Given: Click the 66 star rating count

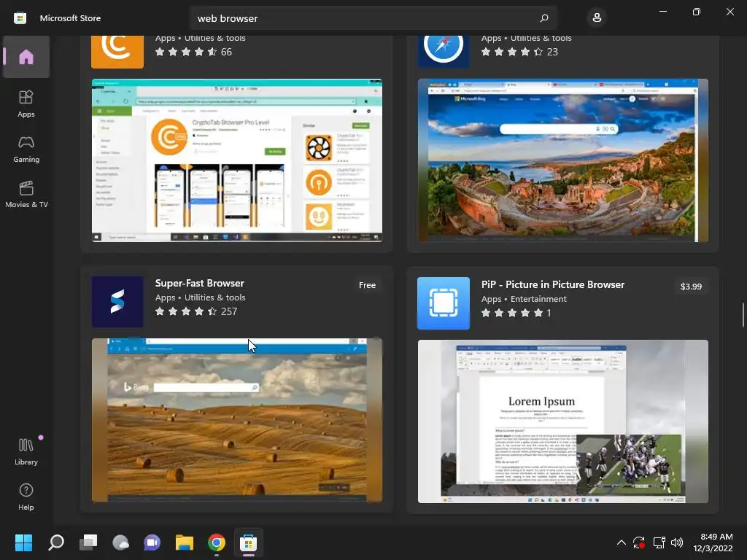Looking at the screenshot, I should click(x=226, y=52).
